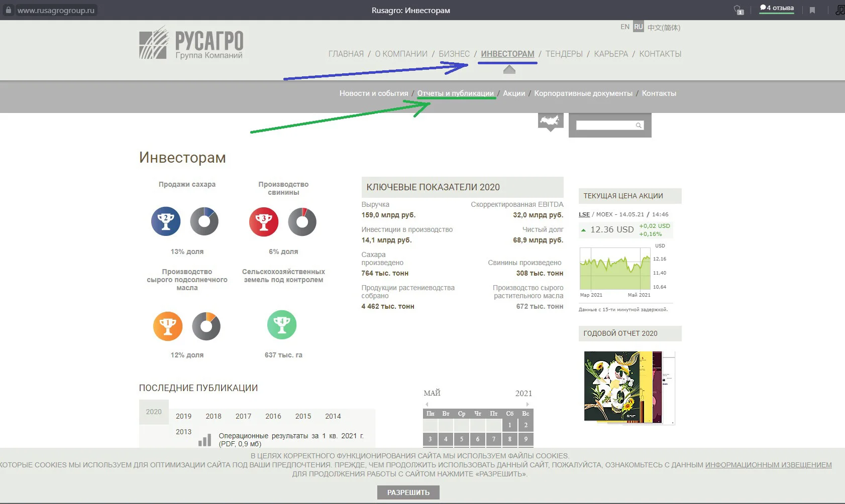Open Отчеты и публикации submenu
The width and height of the screenshot is (845, 504).
[456, 93]
